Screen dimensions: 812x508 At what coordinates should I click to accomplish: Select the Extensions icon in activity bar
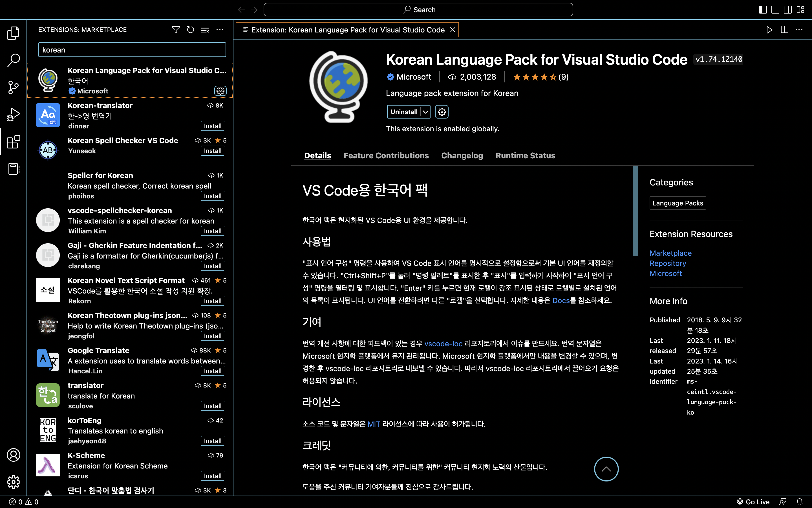(x=14, y=142)
